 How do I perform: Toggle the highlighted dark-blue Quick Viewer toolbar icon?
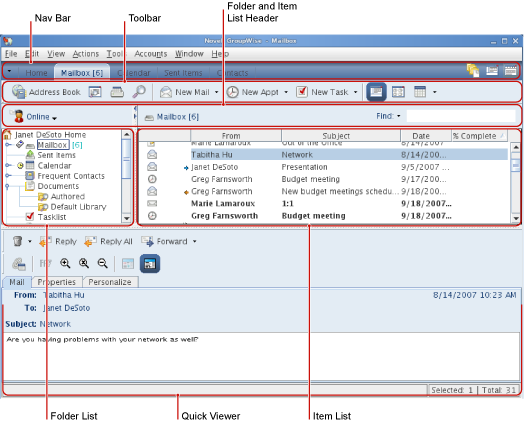149,264
